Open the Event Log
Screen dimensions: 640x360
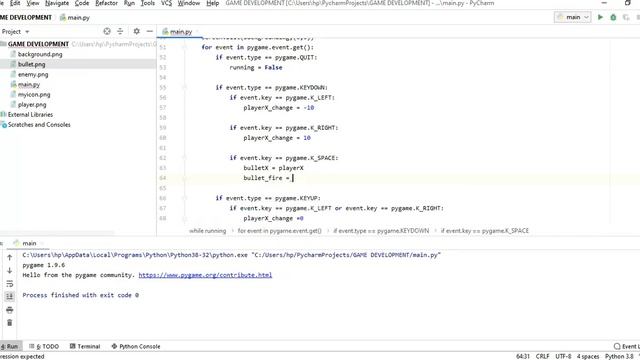click(x=627, y=346)
